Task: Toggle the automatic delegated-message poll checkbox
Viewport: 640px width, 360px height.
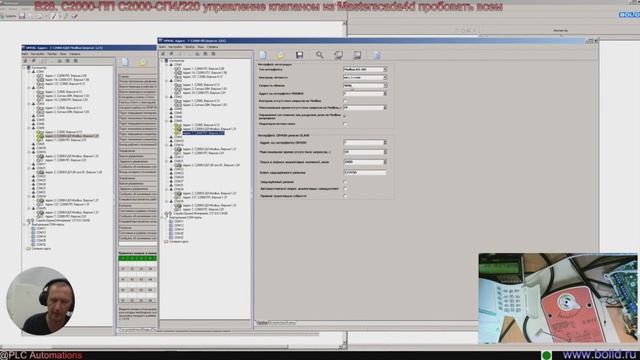Action: 345,189
